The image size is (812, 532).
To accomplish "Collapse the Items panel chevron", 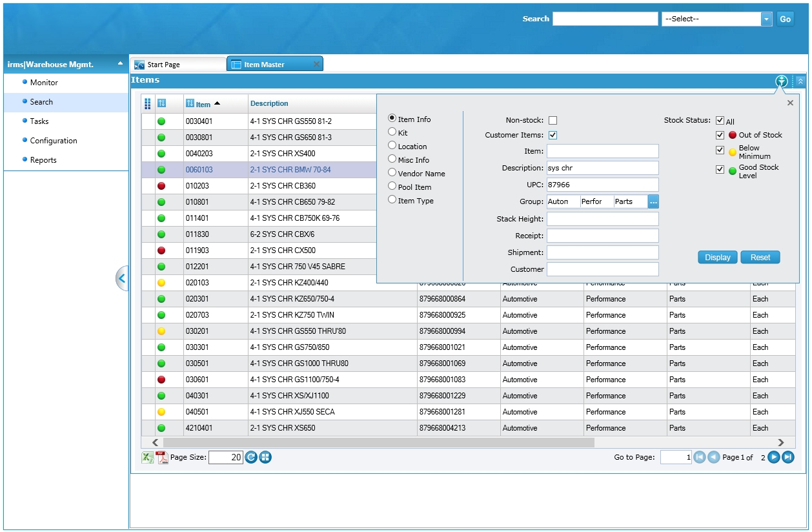I will coord(800,81).
